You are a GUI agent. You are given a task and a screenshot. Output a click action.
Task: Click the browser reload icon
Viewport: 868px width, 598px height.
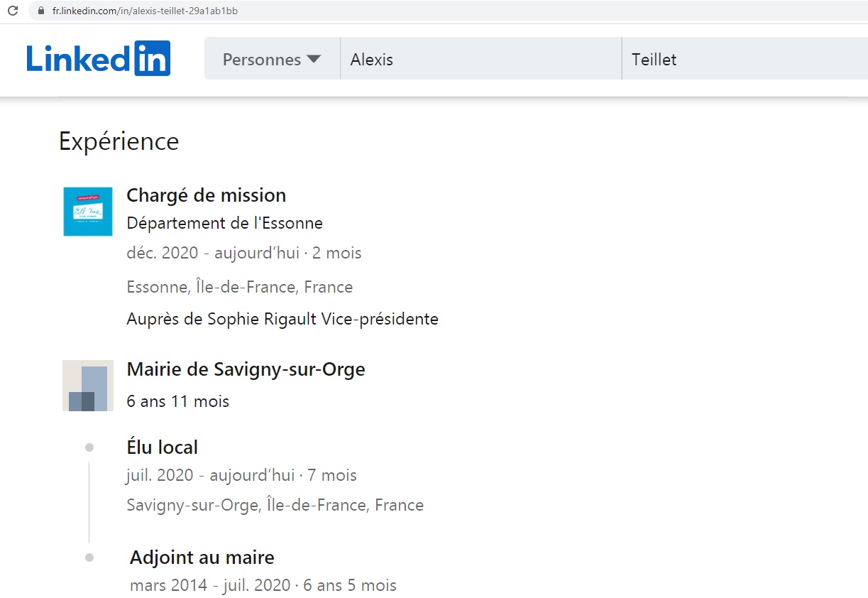pyautogui.click(x=13, y=11)
